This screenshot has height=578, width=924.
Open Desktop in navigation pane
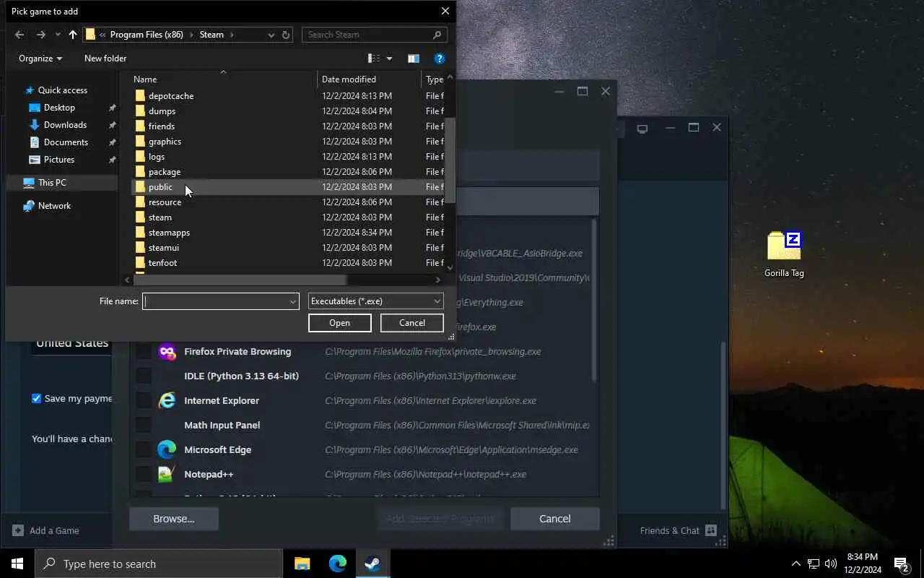[59, 108]
